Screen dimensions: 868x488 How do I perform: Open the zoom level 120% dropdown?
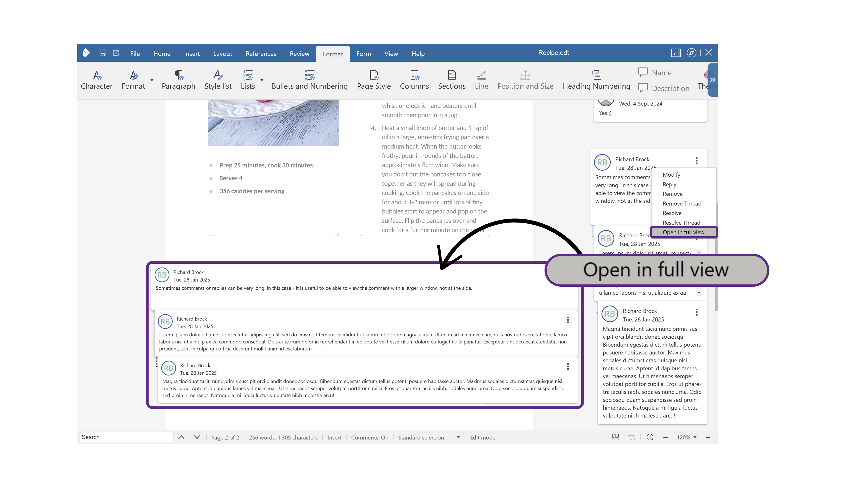pyautogui.click(x=687, y=437)
